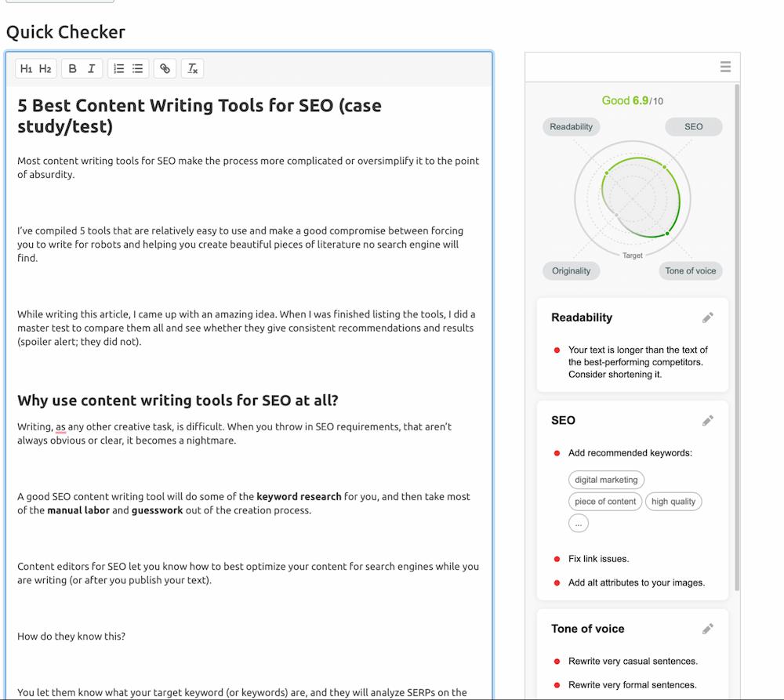Click the 'Tone of voice' card heading
Image resolution: width=784 pixels, height=700 pixels.
[587, 629]
